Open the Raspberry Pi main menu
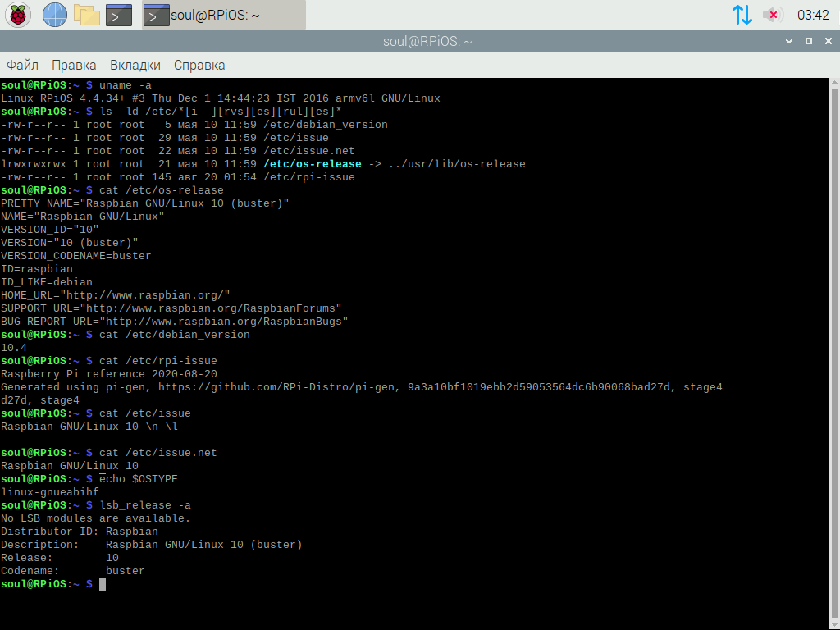This screenshot has height=630, width=840. [18, 15]
